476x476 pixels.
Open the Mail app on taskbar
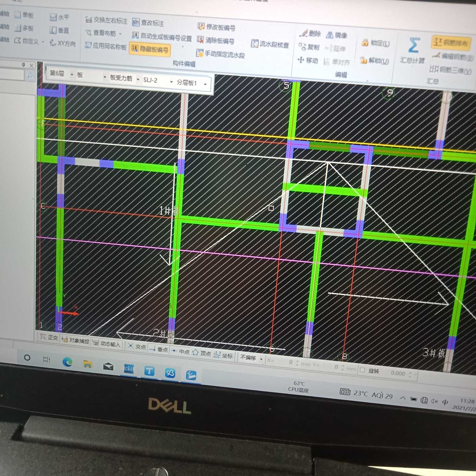tap(108, 366)
